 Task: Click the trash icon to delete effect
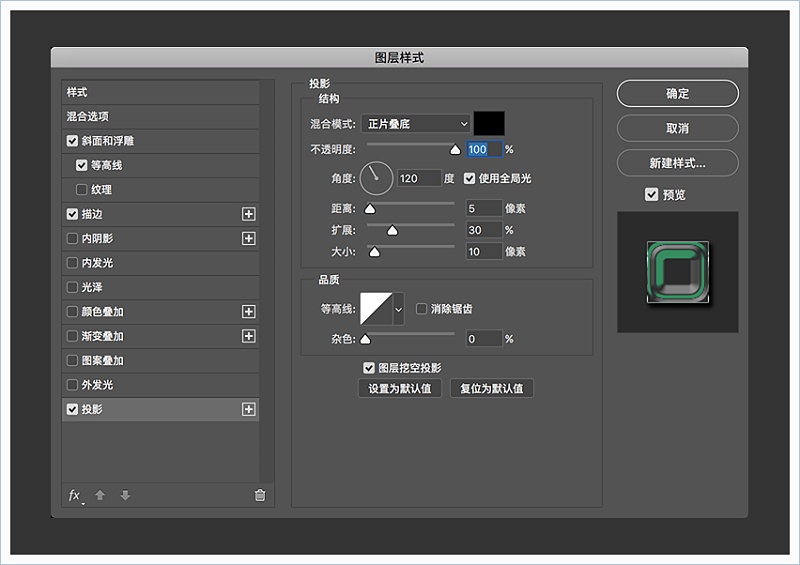pos(260,495)
